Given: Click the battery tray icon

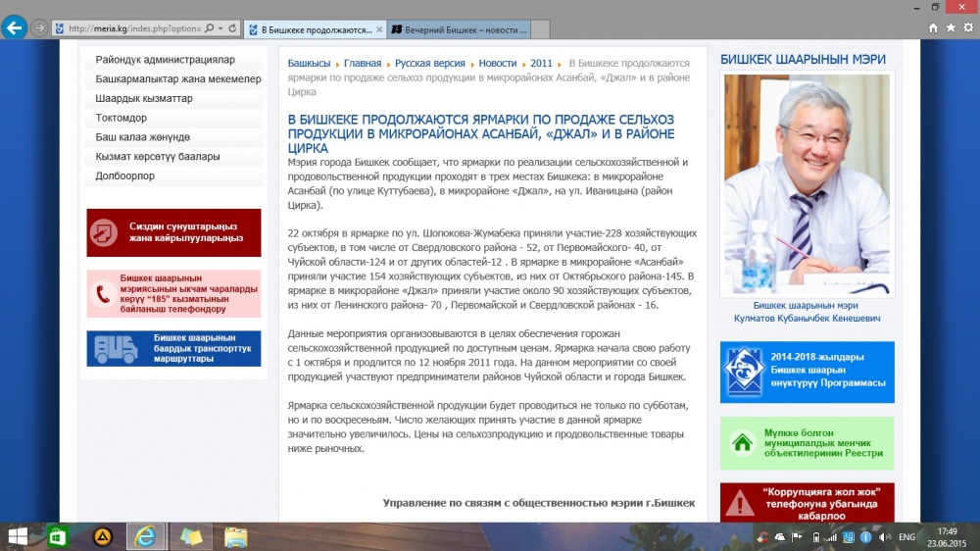Looking at the screenshot, I should click(x=815, y=537).
